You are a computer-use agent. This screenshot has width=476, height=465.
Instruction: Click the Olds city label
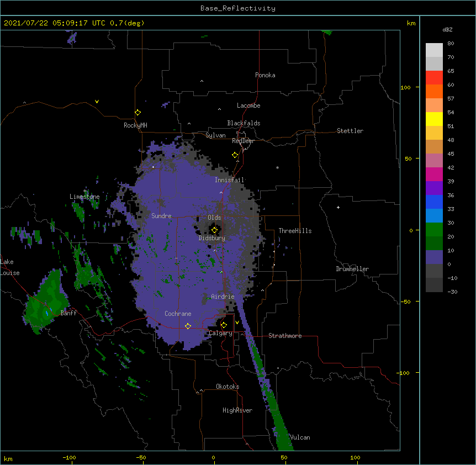tap(214, 218)
